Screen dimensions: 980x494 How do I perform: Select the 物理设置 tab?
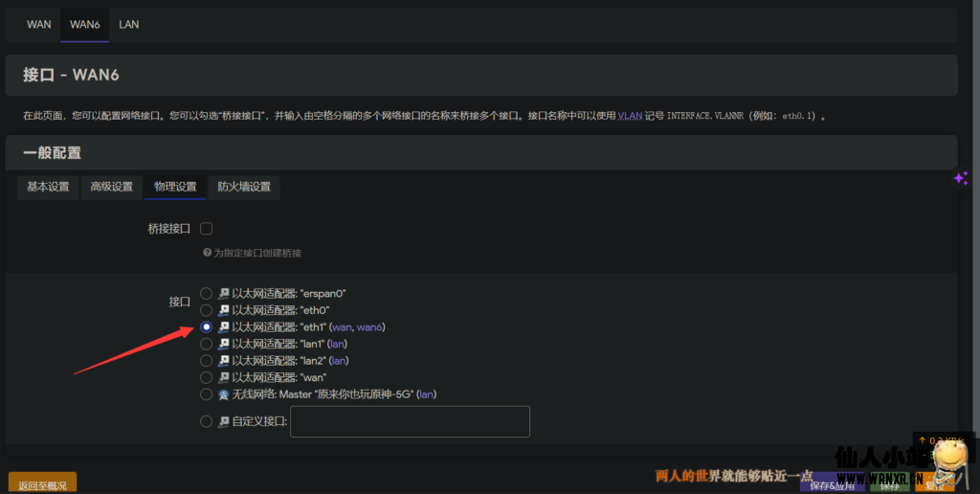click(x=175, y=187)
